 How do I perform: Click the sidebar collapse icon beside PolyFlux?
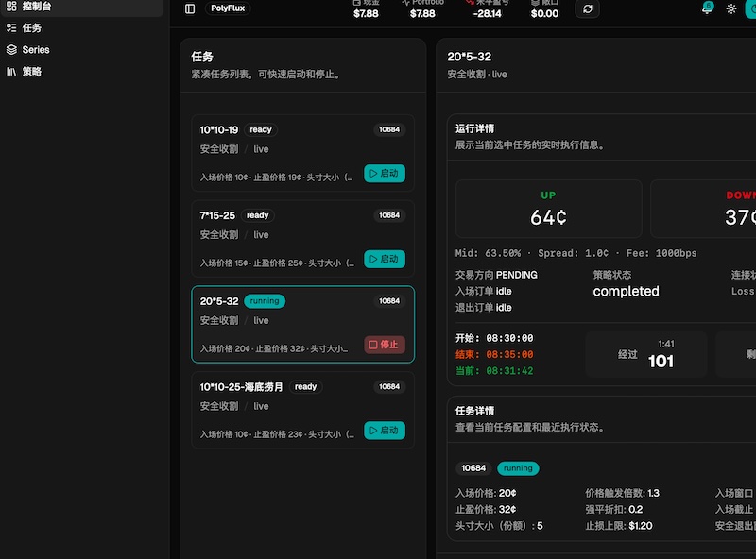pyautogui.click(x=190, y=8)
